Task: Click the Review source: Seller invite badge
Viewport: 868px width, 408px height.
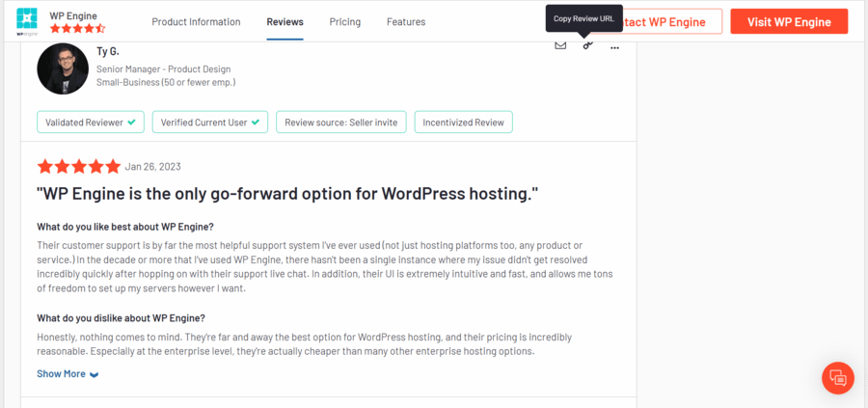Action: click(x=341, y=122)
